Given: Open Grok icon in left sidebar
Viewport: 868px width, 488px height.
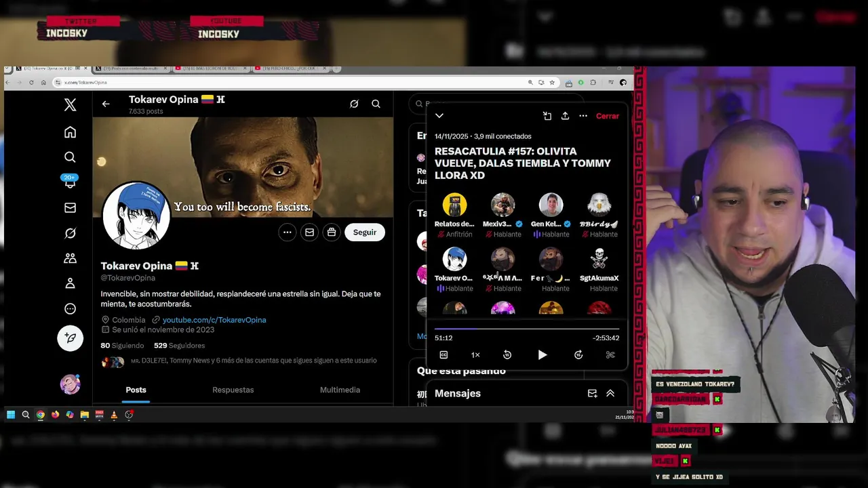Looking at the screenshot, I should tap(70, 233).
